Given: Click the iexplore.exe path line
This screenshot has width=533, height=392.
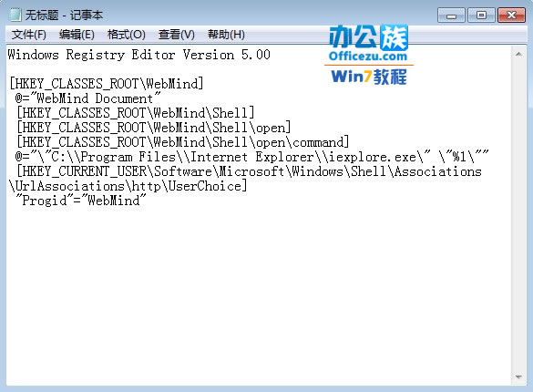Looking at the screenshot, I should tap(251, 157).
